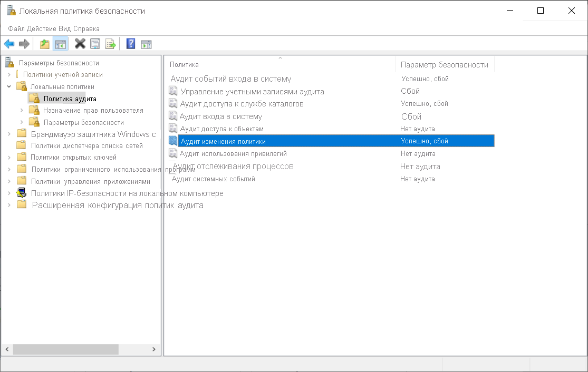The width and height of the screenshot is (588, 372).
Task: Select Аудит использования привилегий policy name
Action: click(233, 154)
